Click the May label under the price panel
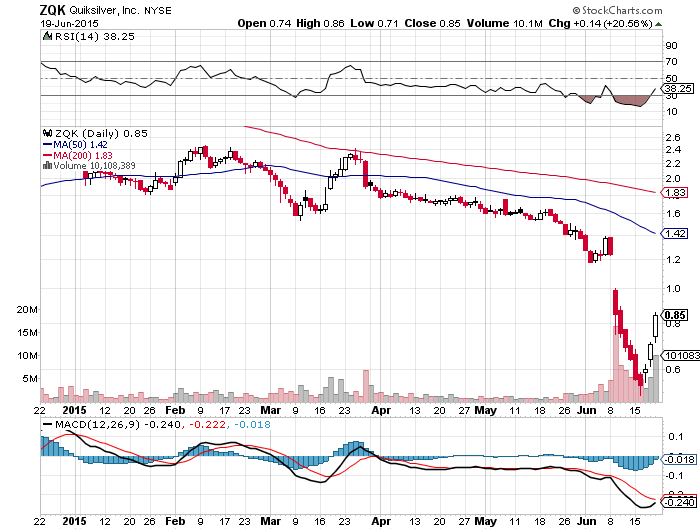The width and height of the screenshot is (700, 530). (x=485, y=410)
